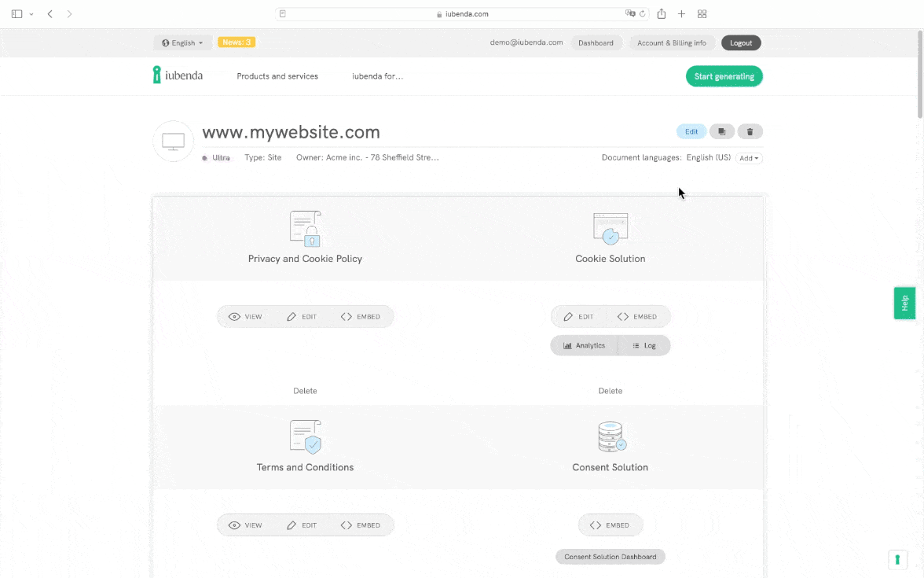Screen dimensions: 924x578
Task: View the Terms and Conditions document
Action: (245, 525)
